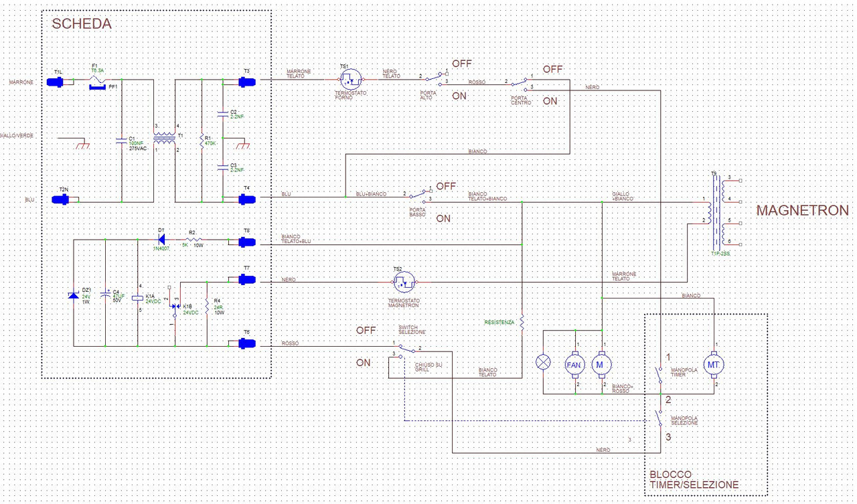Click the TS1 oven thermostat symbol
Image resolution: width=857 pixels, height=504 pixels.
(351, 79)
